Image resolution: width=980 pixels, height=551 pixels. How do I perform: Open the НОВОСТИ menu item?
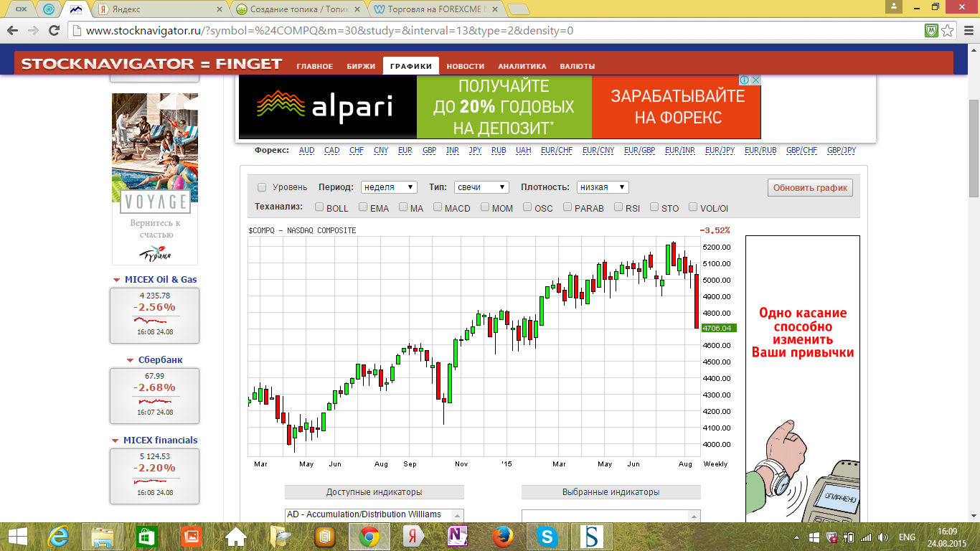pyautogui.click(x=466, y=66)
